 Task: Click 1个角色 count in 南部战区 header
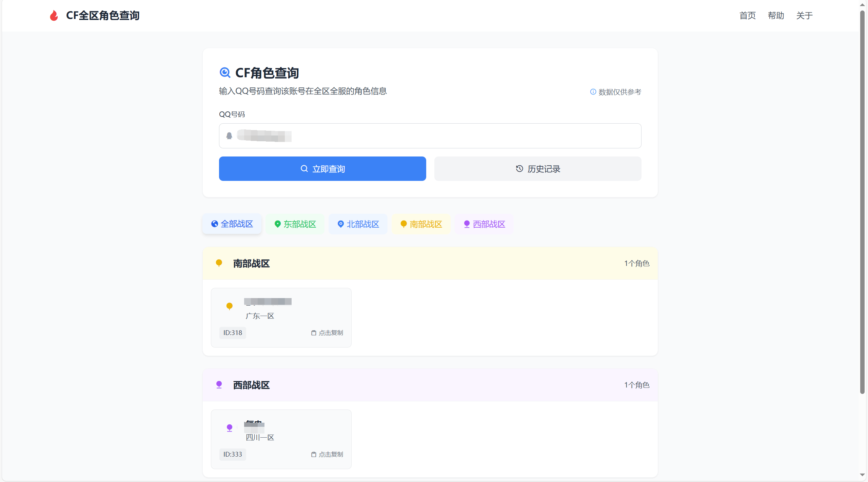pyautogui.click(x=637, y=264)
